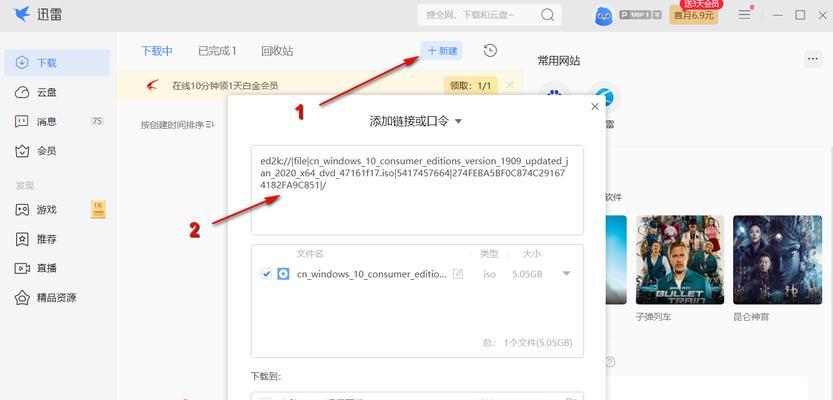This screenshot has width=833, height=400.
Task: Switch to the 回收站 tab
Action: 277,51
